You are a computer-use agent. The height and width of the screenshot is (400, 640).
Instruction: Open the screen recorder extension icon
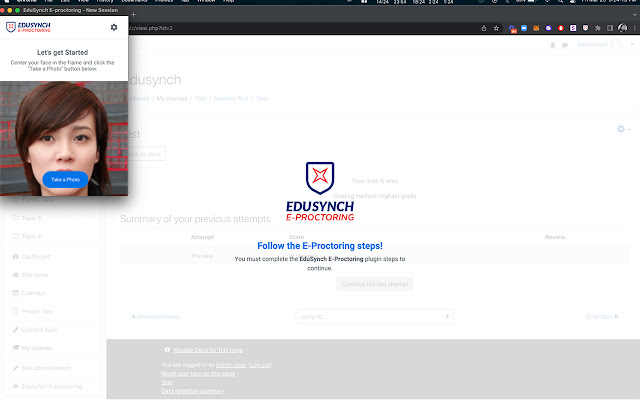[512, 29]
